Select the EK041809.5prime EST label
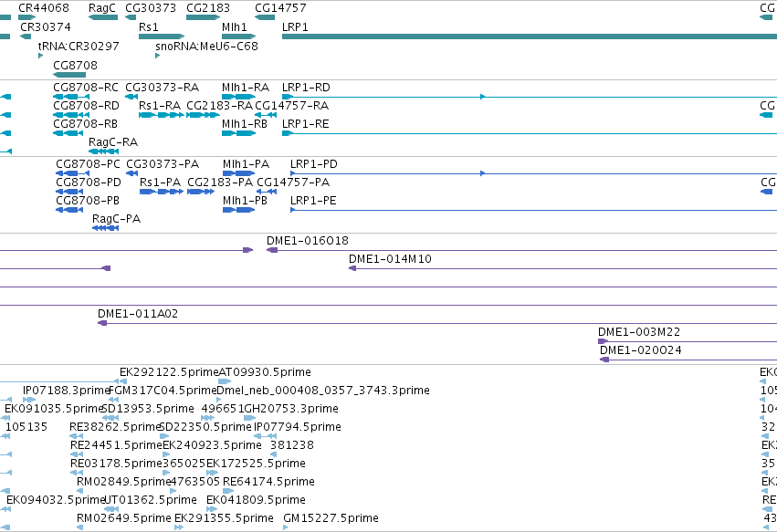 (x=256, y=500)
